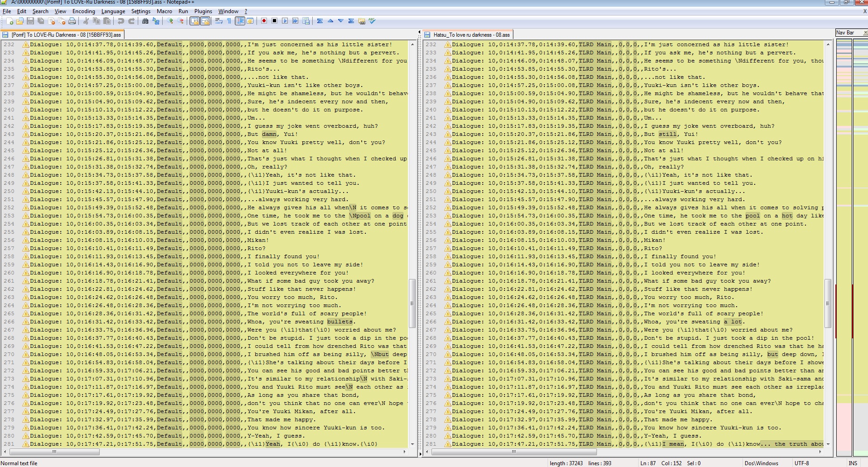Open the Language menu
Screen dimensions: 868x467
[x=113, y=11]
